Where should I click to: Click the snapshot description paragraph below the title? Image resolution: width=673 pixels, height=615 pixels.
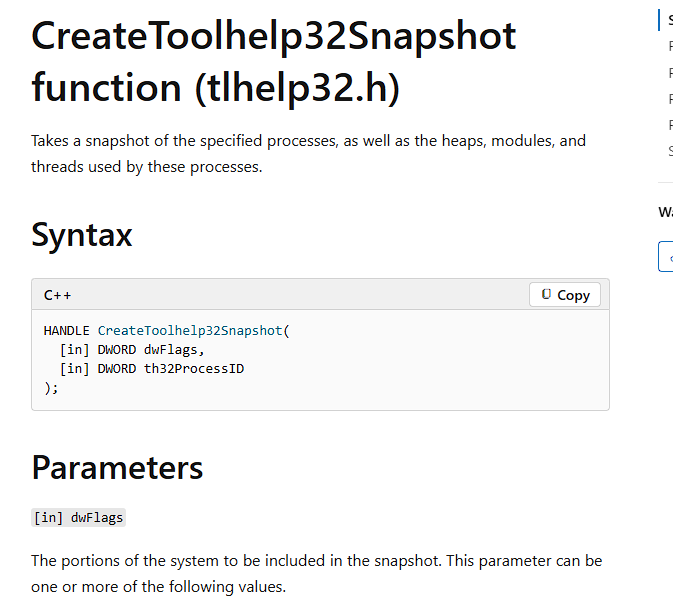[x=308, y=153]
